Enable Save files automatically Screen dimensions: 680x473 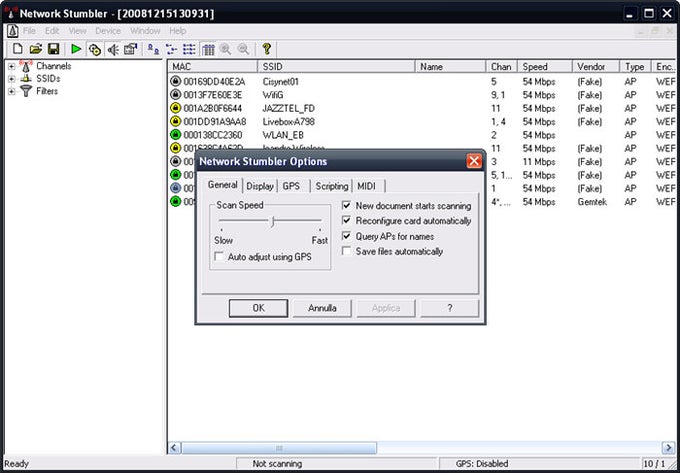point(346,251)
